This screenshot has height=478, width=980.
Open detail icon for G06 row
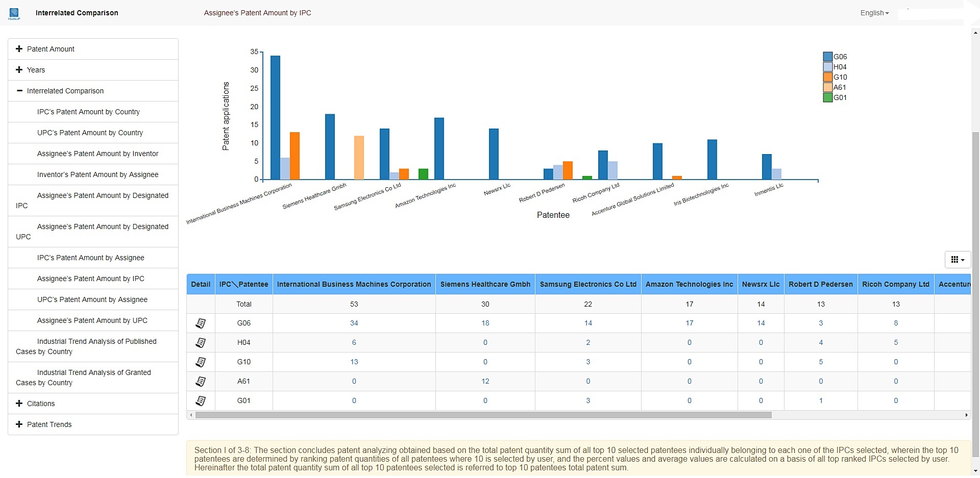[201, 323]
